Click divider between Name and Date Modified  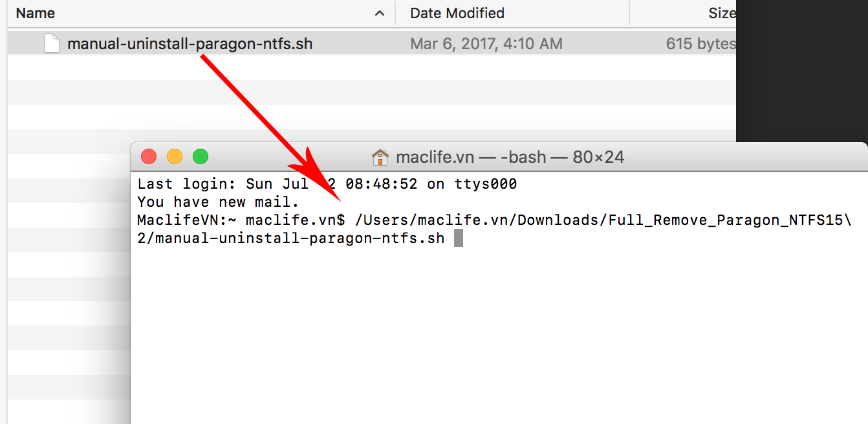tap(395, 13)
